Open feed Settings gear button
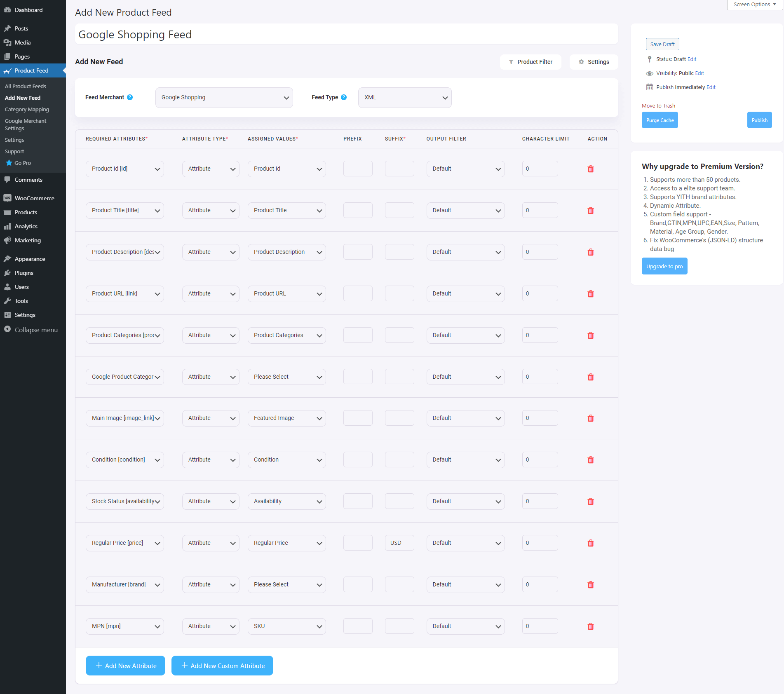The image size is (784, 694). pos(594,62)
